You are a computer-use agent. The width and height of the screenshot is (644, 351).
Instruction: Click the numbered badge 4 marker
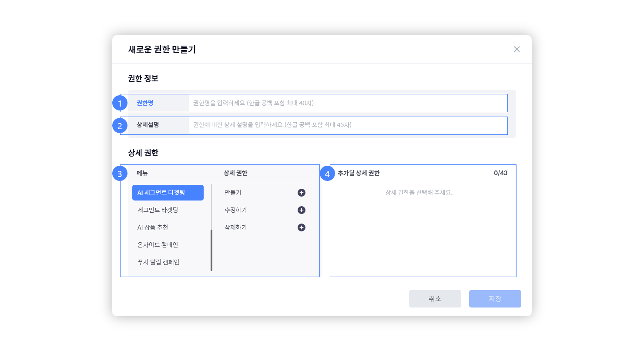click(327, 174)
